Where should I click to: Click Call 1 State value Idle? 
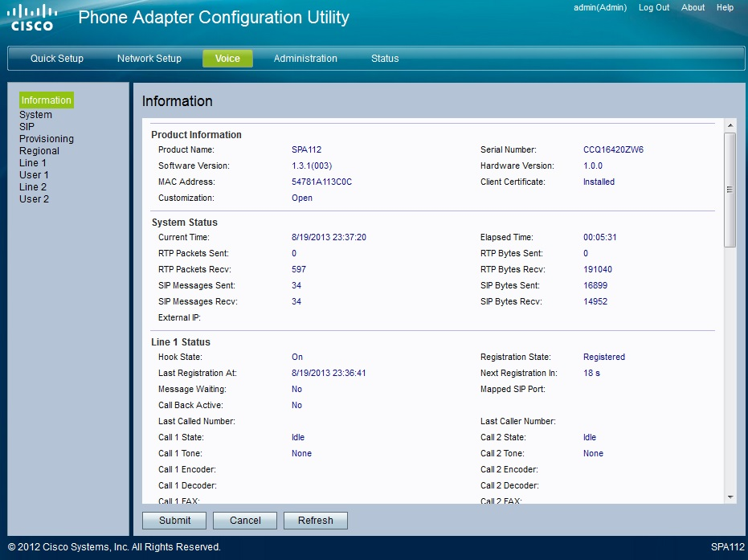(297, 437)
